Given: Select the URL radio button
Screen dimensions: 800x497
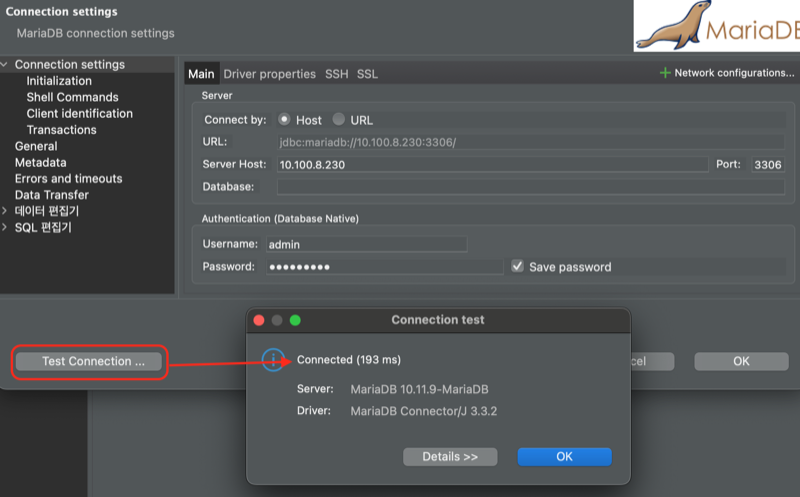Looking at the screenshot, I should click(339, 119).
